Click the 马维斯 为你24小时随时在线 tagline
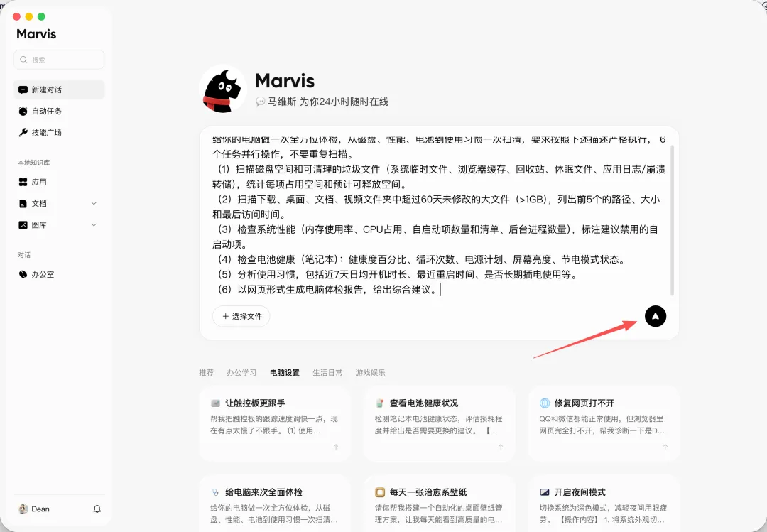This screenshot has height=532, width=767. pos(327,102)
